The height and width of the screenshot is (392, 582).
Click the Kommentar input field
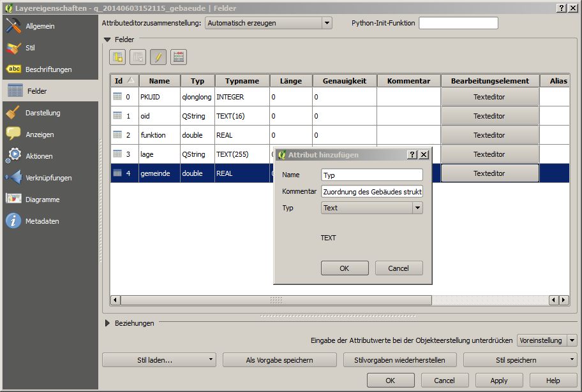(371, 191)
